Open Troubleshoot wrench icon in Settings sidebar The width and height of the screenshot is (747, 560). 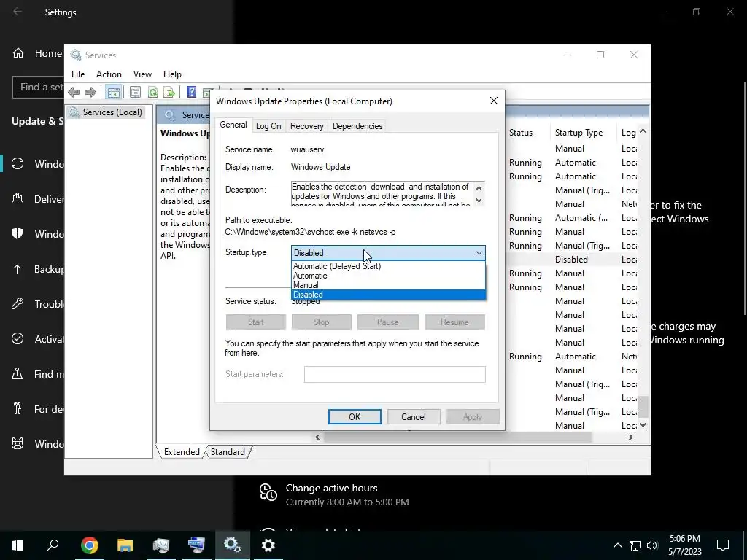click(18, 303)
